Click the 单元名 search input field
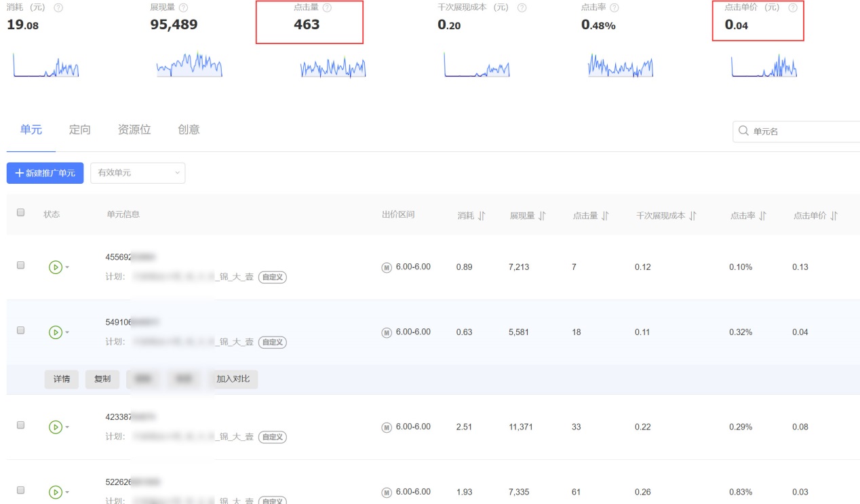 tap(796, 132)
